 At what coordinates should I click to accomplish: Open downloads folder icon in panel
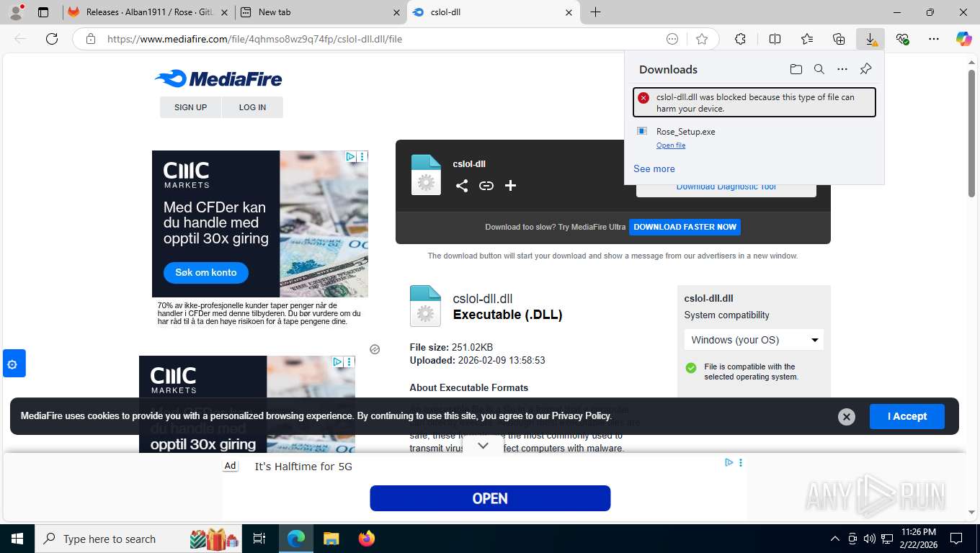point(796,69)
